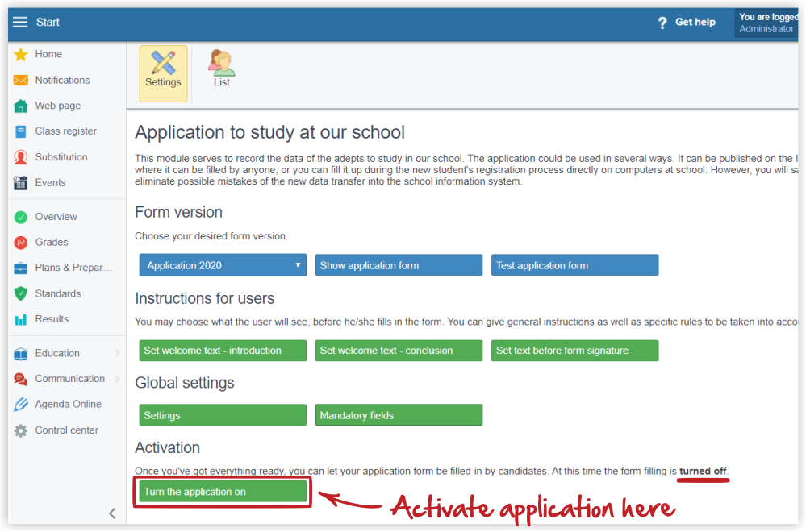This screenshot has height=532, width=806.
Task: Collapse the sidebar with the left chevron
Action: [x=113, y=513]
